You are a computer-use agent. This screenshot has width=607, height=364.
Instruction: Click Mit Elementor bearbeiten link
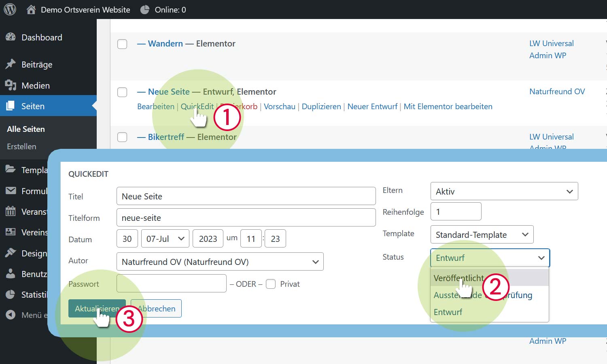(x=448, y=106)
